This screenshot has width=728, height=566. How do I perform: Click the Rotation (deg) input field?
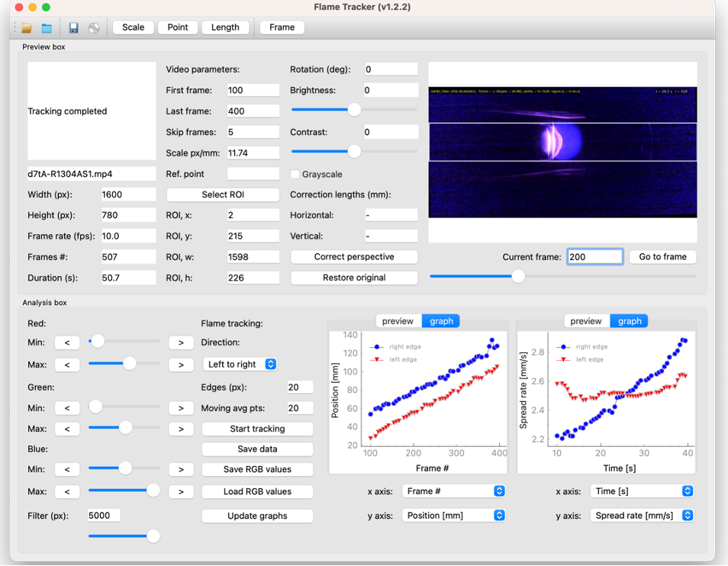(x=391, y=69)
